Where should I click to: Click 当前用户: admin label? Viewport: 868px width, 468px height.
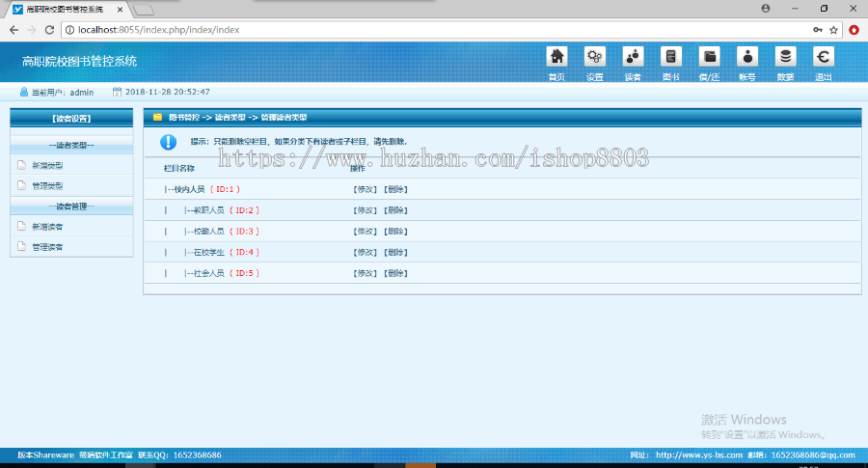(63, 93)
